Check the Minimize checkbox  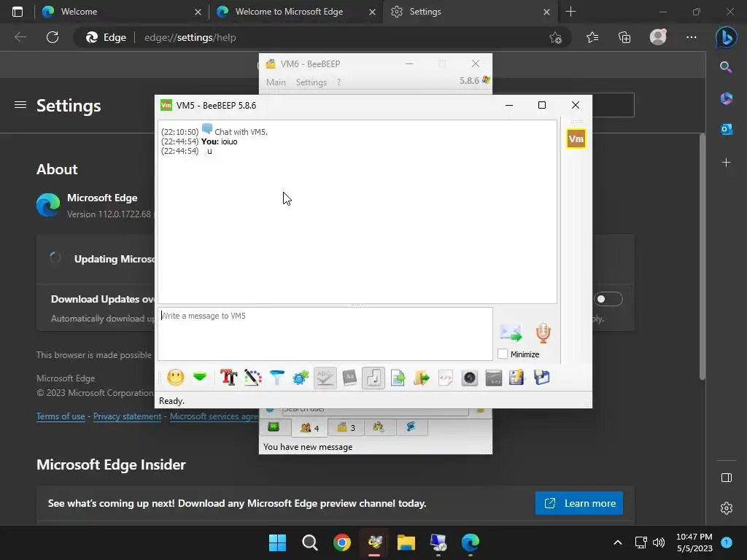pyautogui.click(x=503, y=354)
